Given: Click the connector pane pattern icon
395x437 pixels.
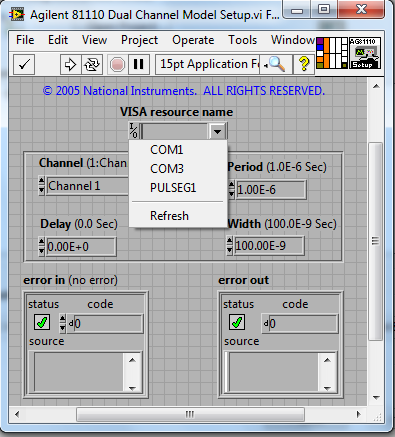Looking at the screenshot, I should pyautogui.click(x=332, y=53).
